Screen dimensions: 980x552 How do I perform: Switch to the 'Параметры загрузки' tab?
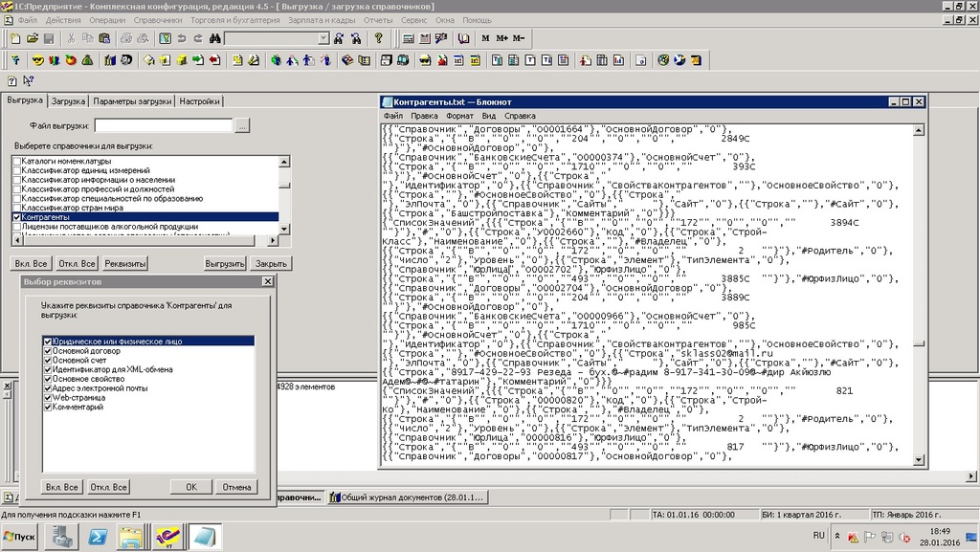[132, 101]
